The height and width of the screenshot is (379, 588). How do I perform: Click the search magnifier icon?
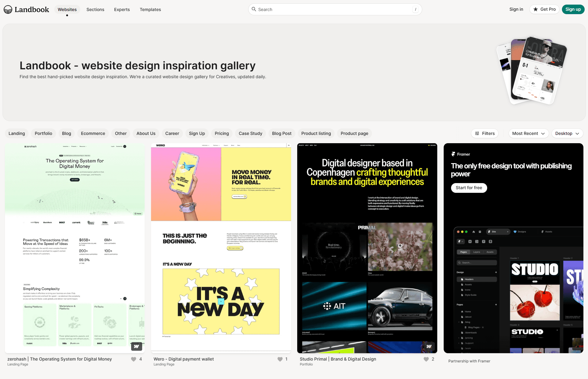[x=254, y=9]
